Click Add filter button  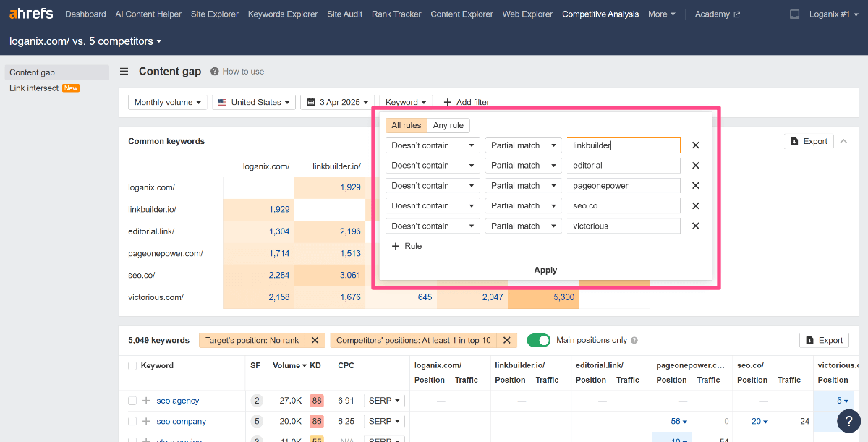467,102
